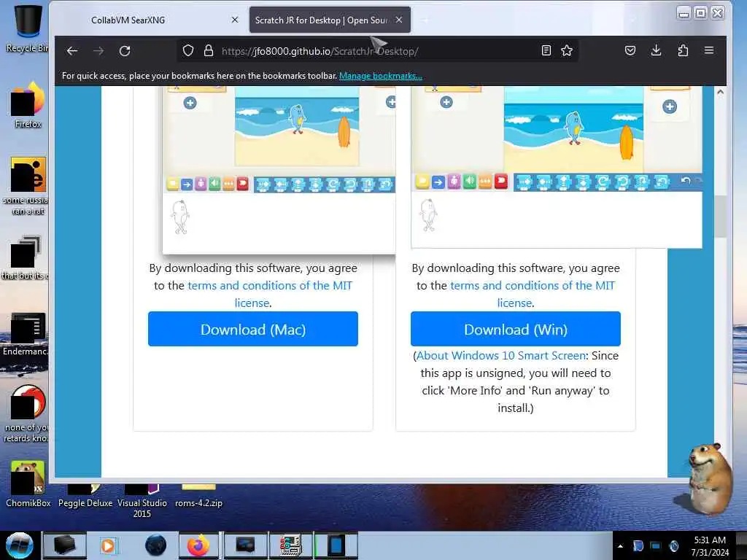Screen dimensions: 747x560
Task: Open the Manage bookmarks link
Action: click(x=381, y=76)
